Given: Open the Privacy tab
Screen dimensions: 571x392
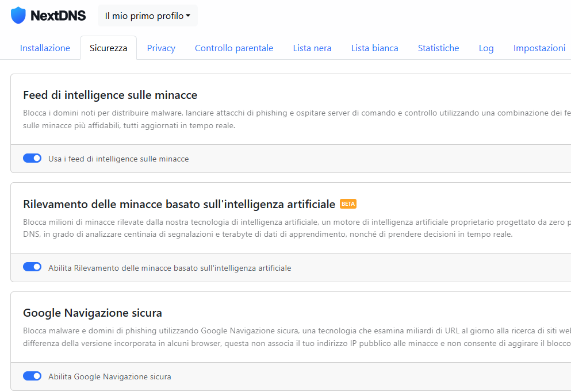Looking at the screenshot, I should coord(161,48).
